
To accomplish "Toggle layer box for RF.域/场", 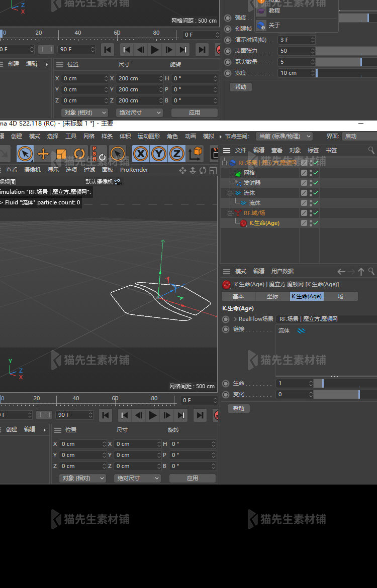I will click(x=304, y=213).
